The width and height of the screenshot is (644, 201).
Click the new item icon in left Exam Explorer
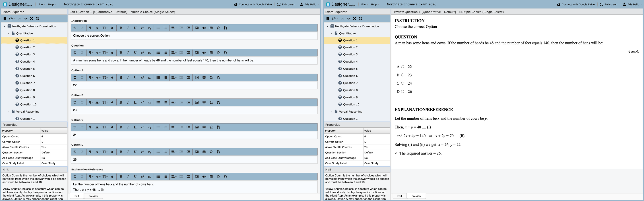coord(5,19)
